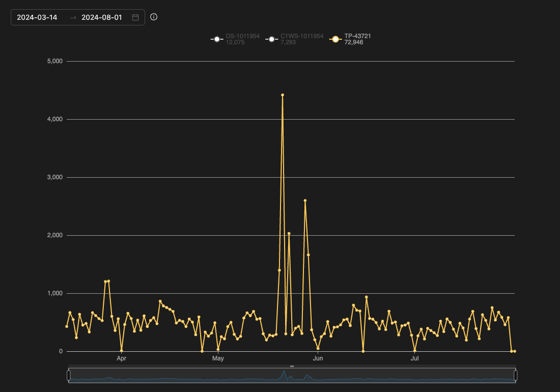Click the C1WS-1011954 legend marker icon
The image size is (560, 392).
coord(271,39)
